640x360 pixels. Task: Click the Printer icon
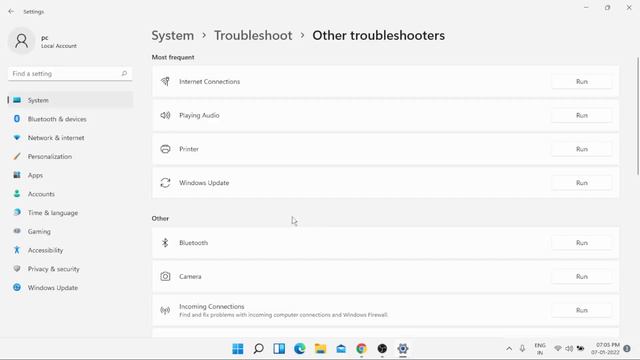(165, 149)
